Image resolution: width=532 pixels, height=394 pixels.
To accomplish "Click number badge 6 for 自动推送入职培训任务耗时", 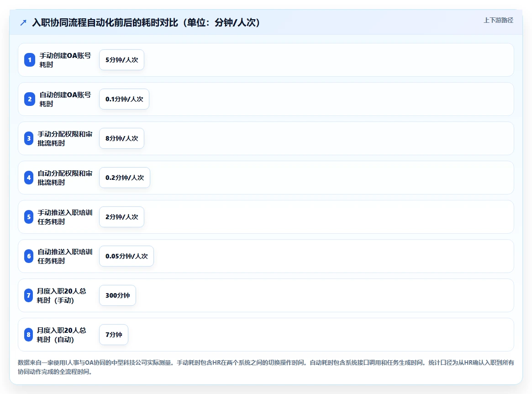I will click(29, 257).
